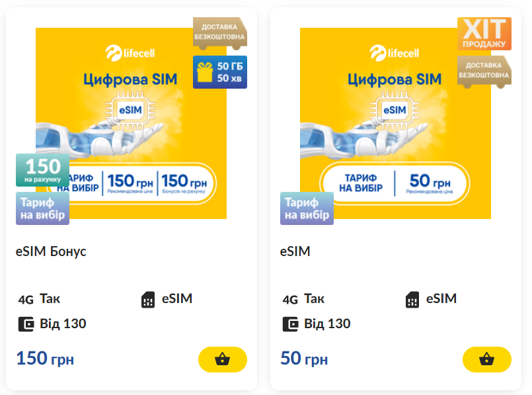532x395 pixels.
Task: Click the ХІТ ПРОДАЖУ badge
Action: point(484,34)
